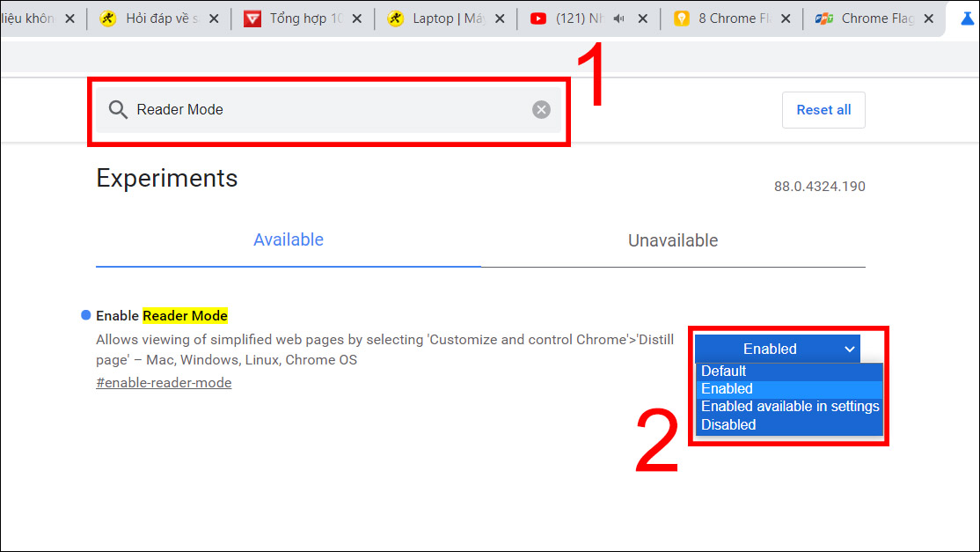This screenshot has width=980, height=552.
Task: Close the Tổng hợp browser tab
Action: 357,17
